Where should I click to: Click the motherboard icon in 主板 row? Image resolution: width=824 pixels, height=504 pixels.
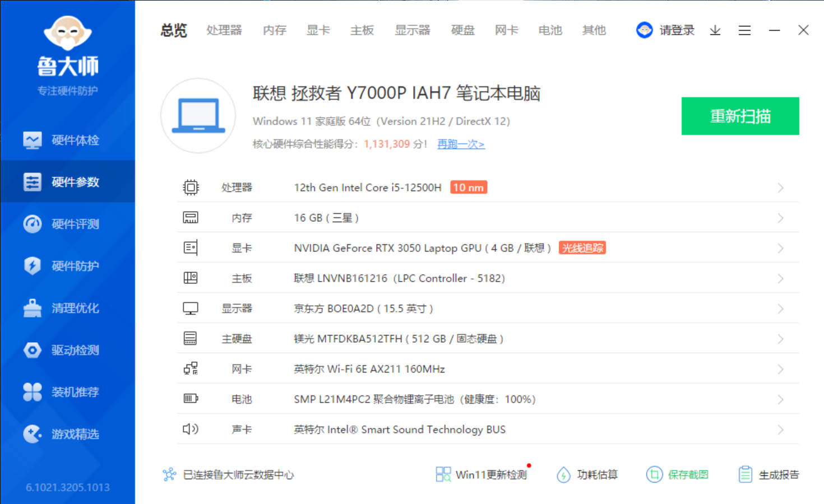pyautogui.click(x=191, y=278)
